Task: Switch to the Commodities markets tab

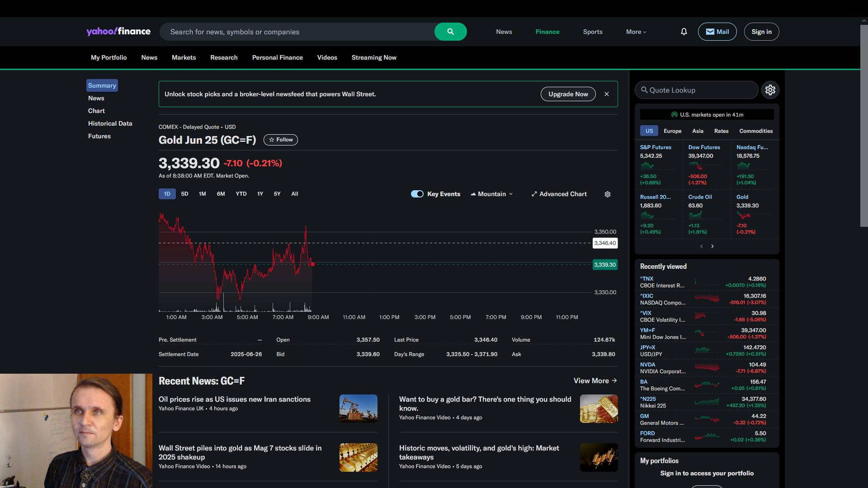Action: (x=755, y=131)
